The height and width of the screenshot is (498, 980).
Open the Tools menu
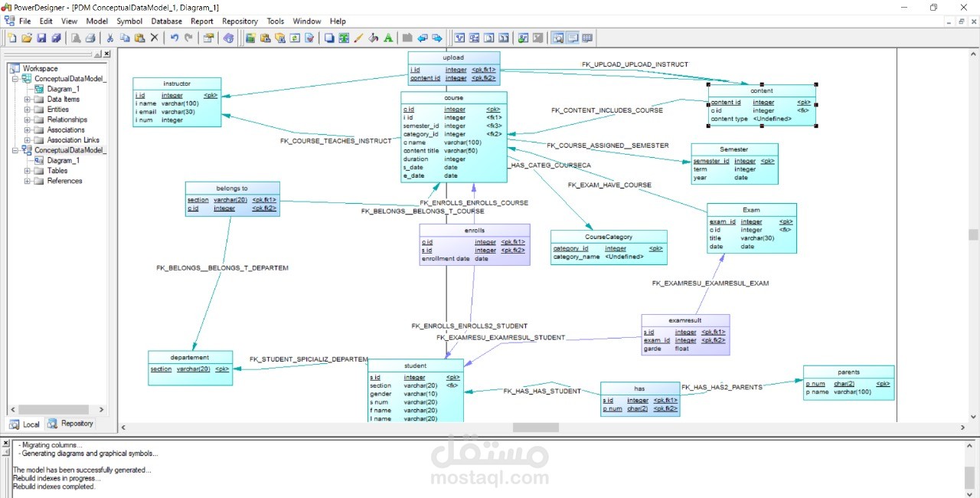[x=276, y=21]
